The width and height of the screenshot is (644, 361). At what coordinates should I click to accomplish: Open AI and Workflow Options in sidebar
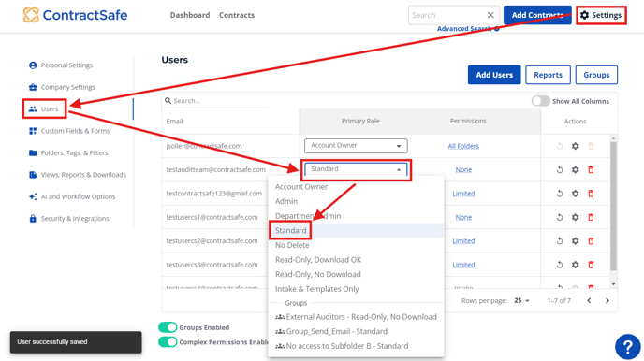72,196
